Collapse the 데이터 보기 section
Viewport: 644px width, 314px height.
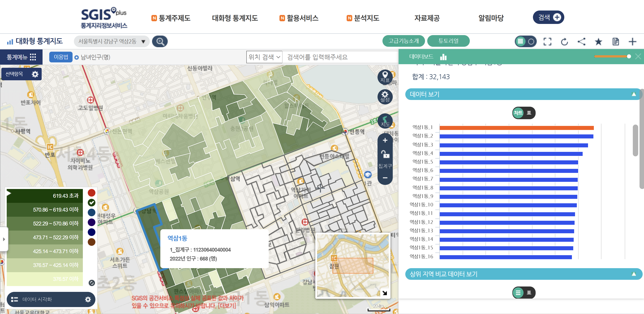click(633, 94)
